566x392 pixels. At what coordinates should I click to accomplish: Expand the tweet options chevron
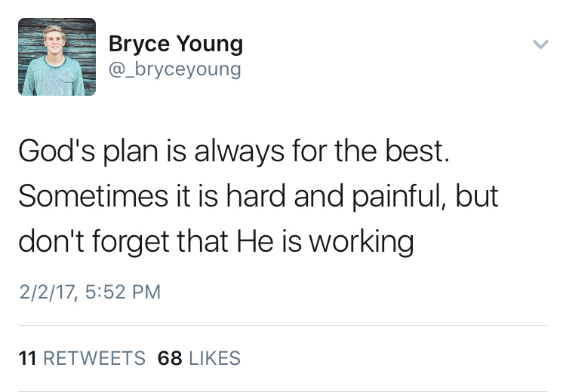[540, 44]
